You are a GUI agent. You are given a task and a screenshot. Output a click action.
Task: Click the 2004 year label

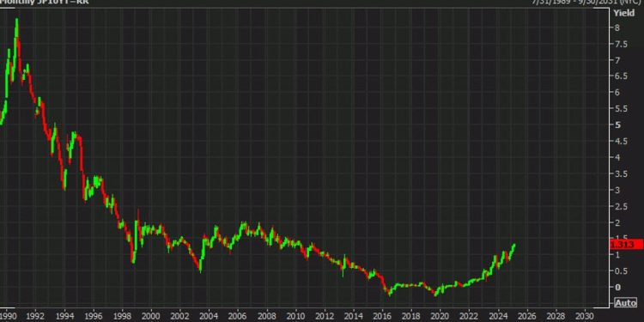pos(209,316)
